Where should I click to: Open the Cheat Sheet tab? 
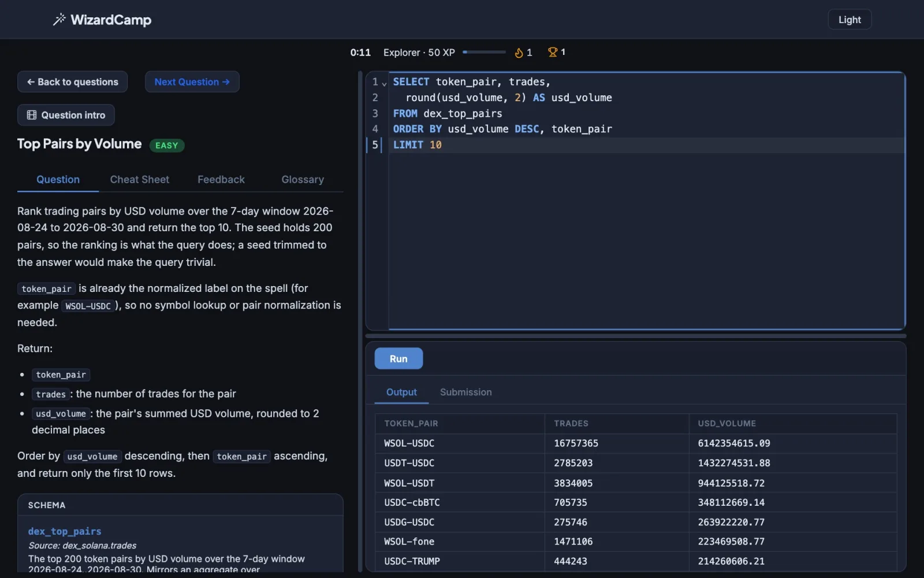(140, 180)
